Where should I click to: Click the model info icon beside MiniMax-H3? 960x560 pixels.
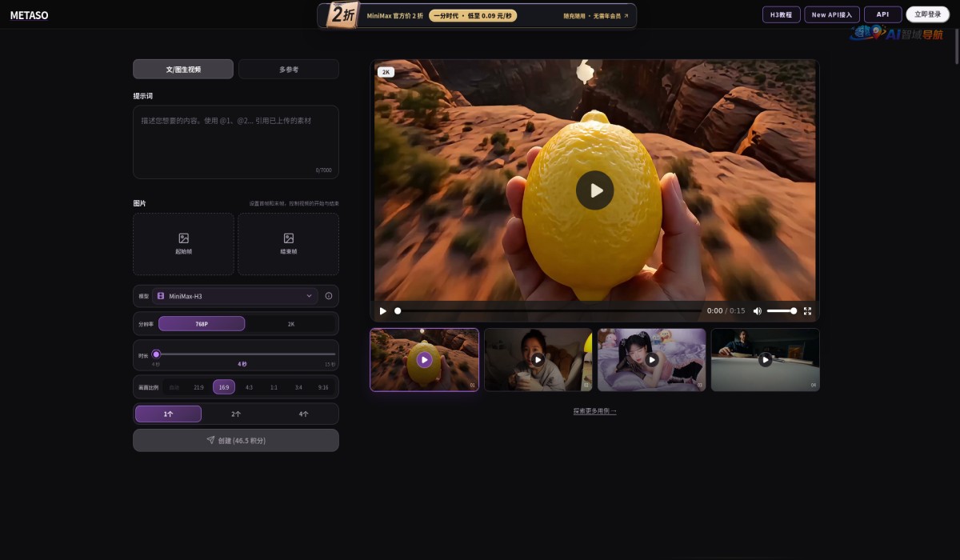pos(329,296)
